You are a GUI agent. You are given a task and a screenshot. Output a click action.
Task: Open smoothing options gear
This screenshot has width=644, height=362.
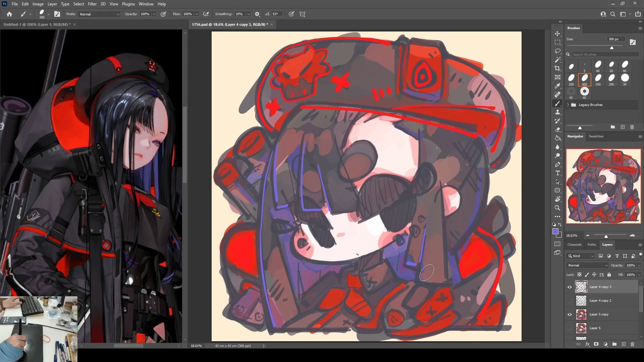257,14
